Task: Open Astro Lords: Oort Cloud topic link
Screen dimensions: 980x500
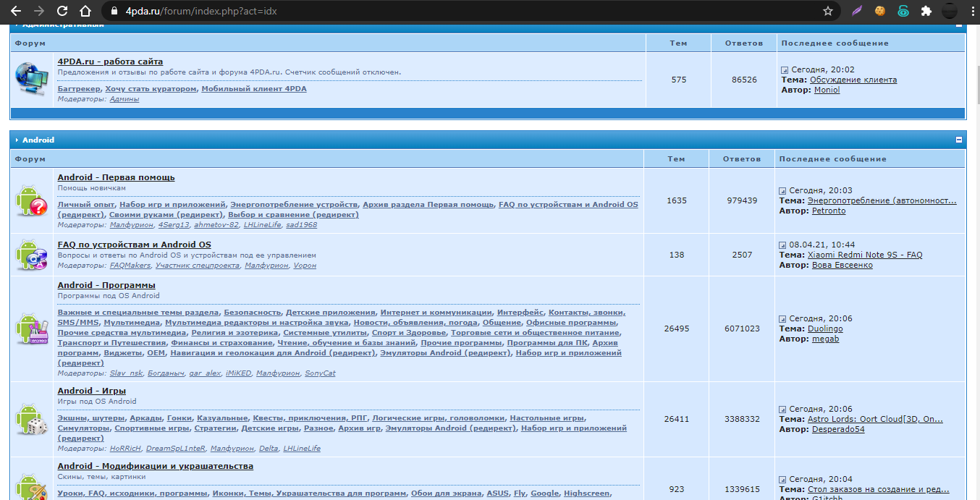Action: point(875,419)
